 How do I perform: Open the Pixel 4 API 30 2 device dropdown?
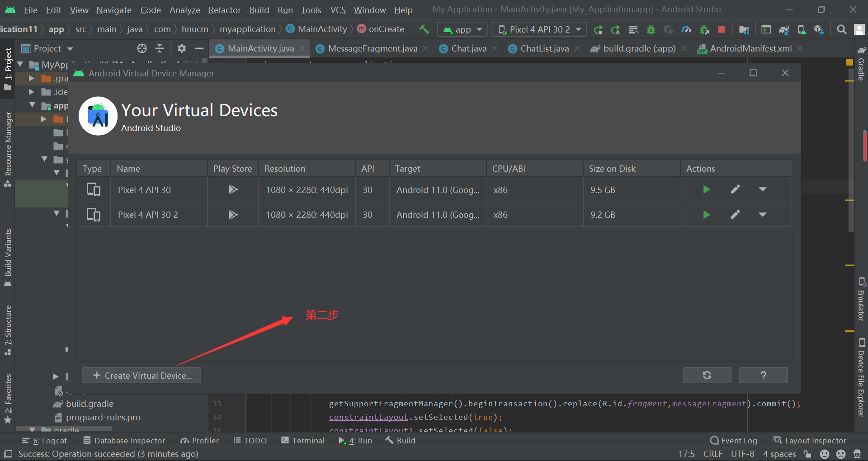(539, 30)
